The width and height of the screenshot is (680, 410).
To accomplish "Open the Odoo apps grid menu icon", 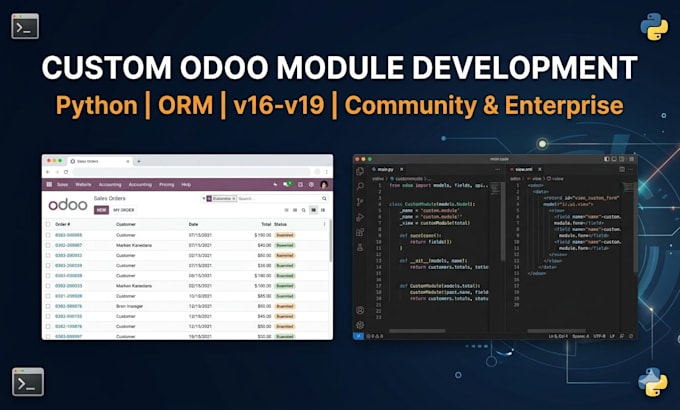I will pyautogui.click(x=49, y=184).
